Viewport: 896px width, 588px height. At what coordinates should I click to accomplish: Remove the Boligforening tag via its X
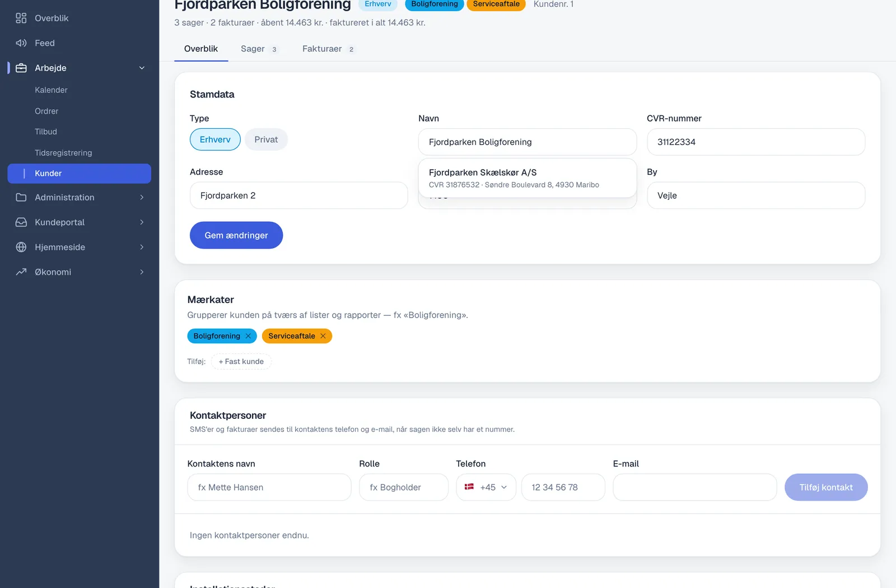pos(248,336)
